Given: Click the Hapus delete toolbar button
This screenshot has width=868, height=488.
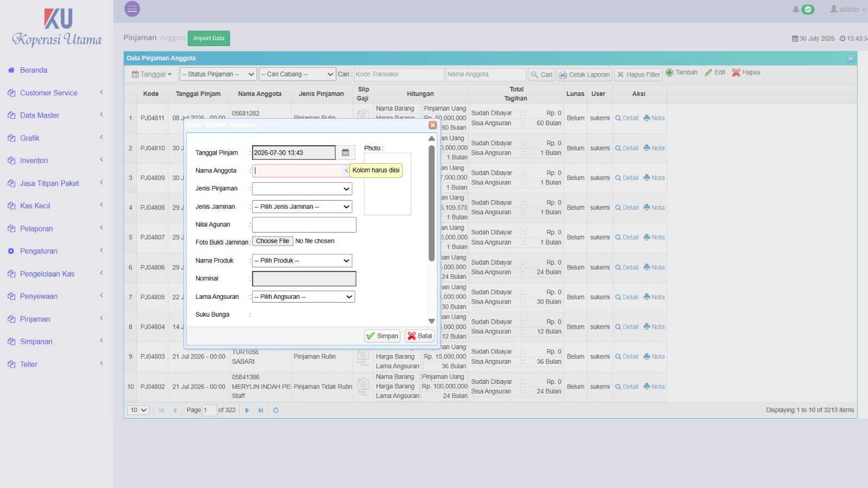Looking at the screenshot, I should [746, 73].
